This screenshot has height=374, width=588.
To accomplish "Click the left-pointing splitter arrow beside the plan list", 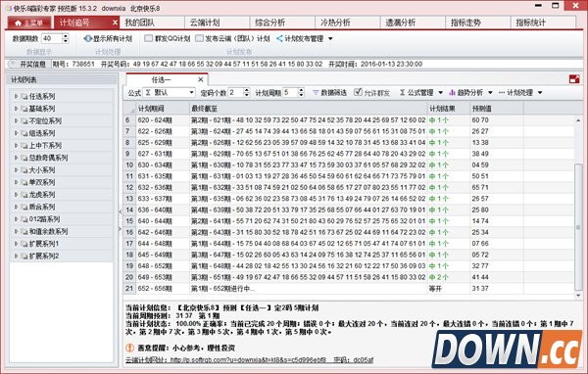I will coord(120,211).
